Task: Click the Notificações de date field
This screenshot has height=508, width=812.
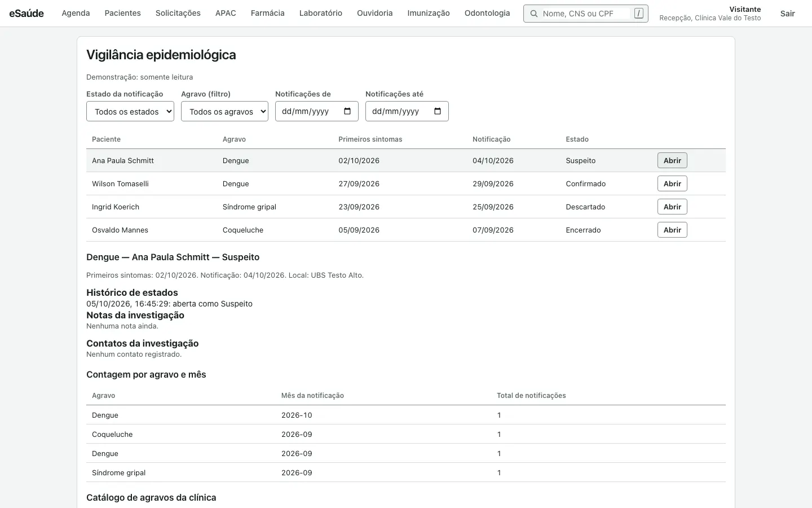Action: [317, 111]
